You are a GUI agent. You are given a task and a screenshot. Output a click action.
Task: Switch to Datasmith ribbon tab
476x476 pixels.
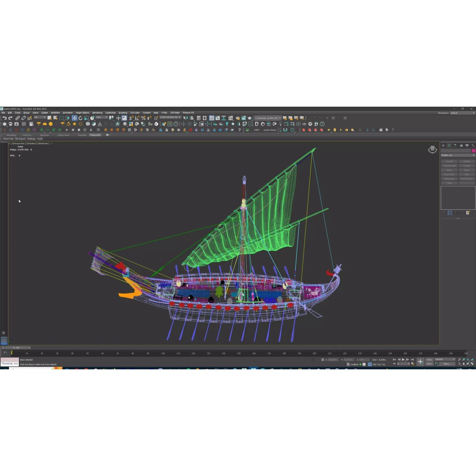(95, 135)
